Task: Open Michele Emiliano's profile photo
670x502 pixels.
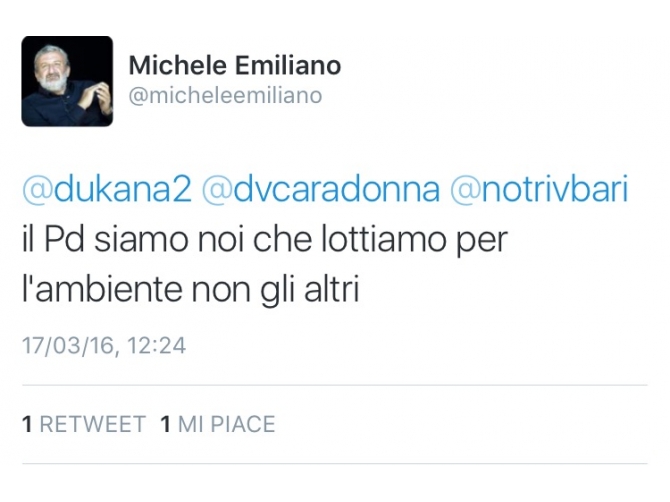Action: [x=67, y=81]
